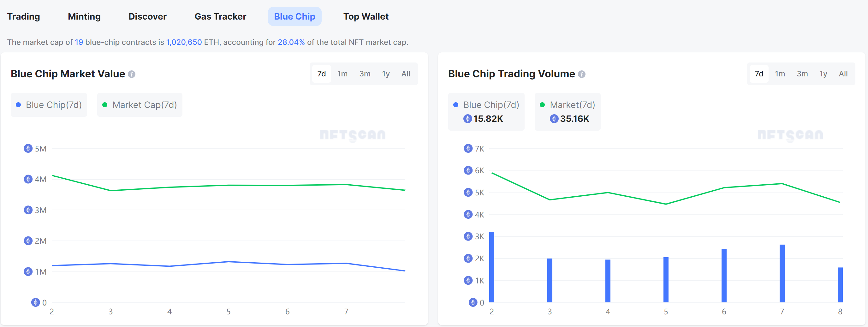868x327 pixels.
Task: Show All time range in Market Value chart
Action: point(405,74)
